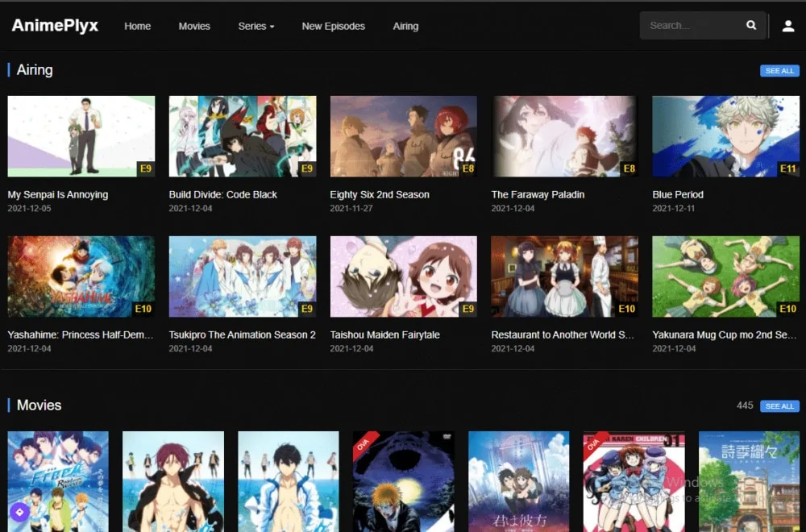Viewport: 806px width, 532px height.
Task: Click the Airing navigation link
Action: pyautogui.click(x=405, y=26)
